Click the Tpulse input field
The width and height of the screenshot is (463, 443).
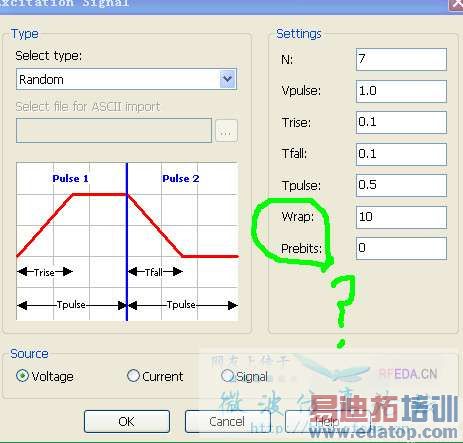click(401, 185)
